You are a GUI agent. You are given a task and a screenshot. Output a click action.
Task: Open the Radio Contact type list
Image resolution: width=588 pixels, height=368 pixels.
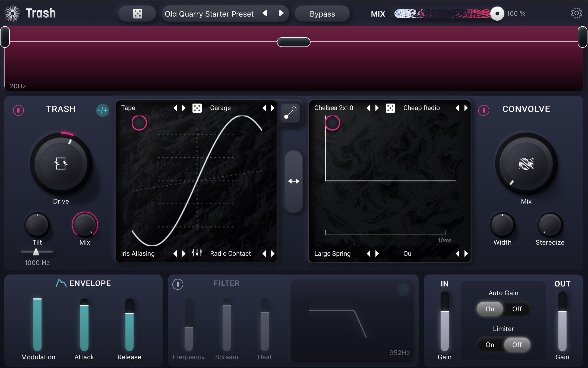tap(230, 254)
